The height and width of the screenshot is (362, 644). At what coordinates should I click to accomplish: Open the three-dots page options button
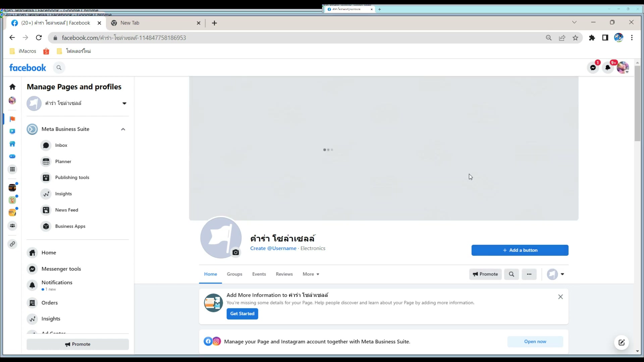pos(529,274)
